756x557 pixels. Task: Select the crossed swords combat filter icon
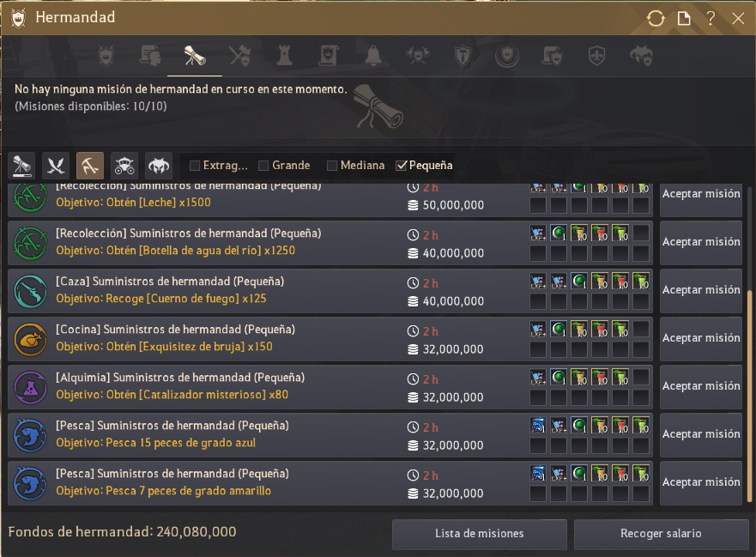point(56,166)
